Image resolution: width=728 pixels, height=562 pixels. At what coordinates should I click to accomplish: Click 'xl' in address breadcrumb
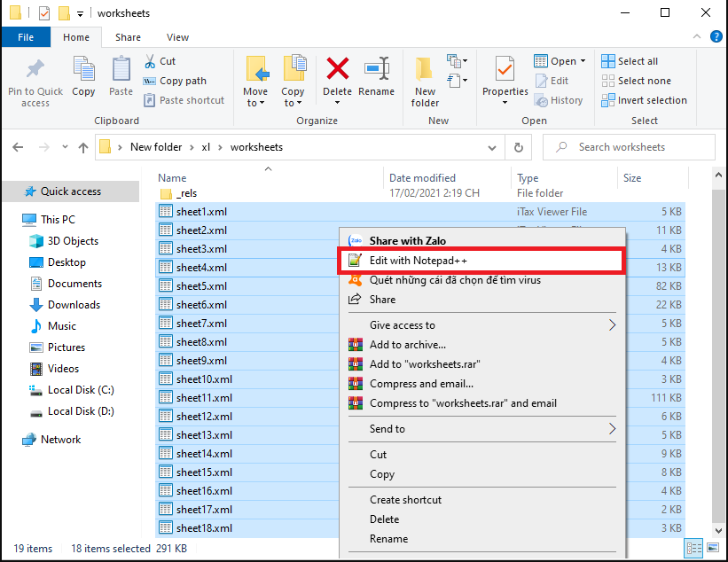206,147
